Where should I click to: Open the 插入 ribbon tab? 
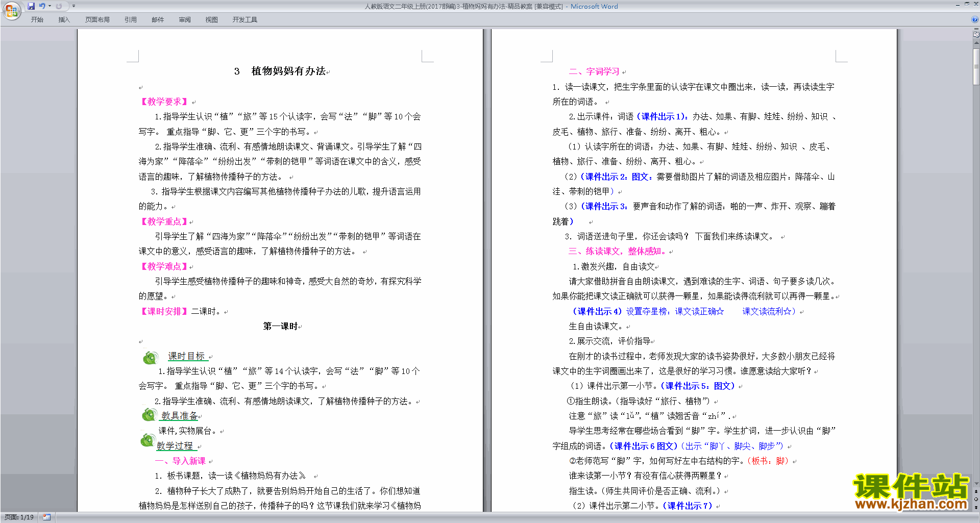64,20
